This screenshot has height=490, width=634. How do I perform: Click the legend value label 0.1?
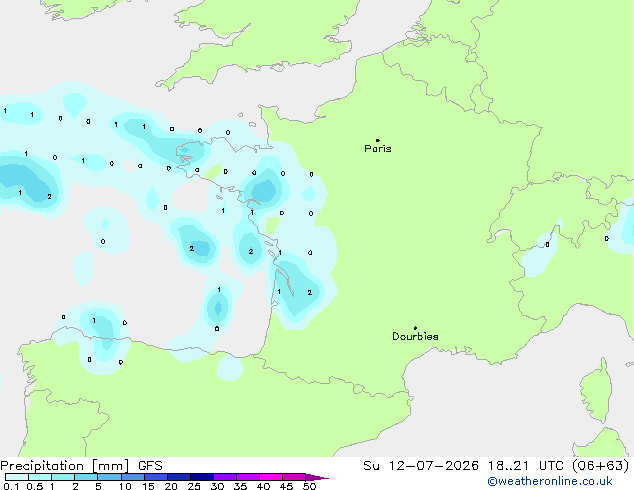tap(11, 486)
